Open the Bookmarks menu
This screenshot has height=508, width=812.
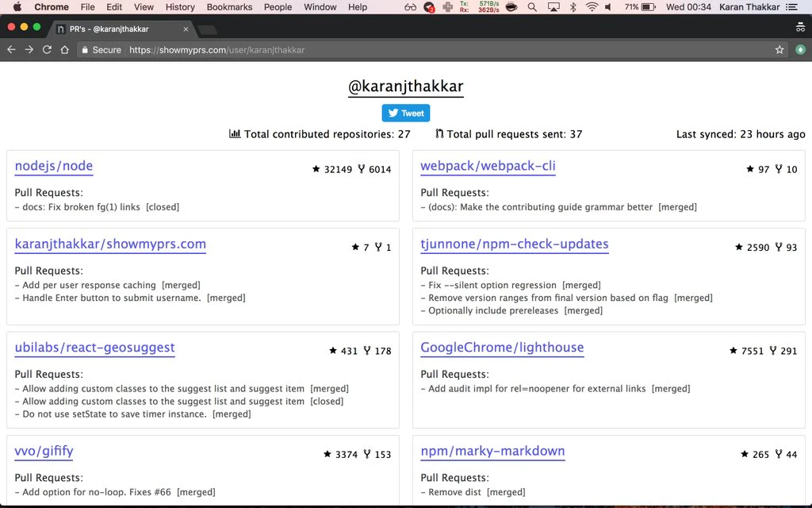pyautogui.click(x=229, y=7)
